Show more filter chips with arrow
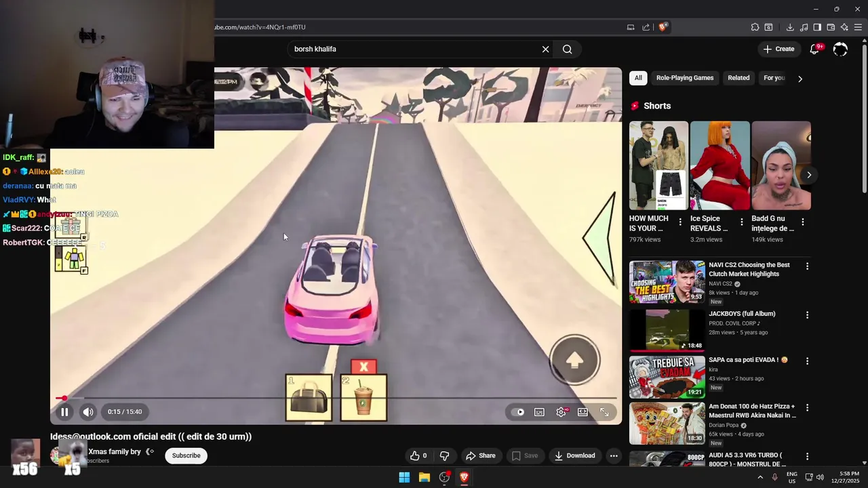Screen dimensions: 868x488 click(800, 79)
